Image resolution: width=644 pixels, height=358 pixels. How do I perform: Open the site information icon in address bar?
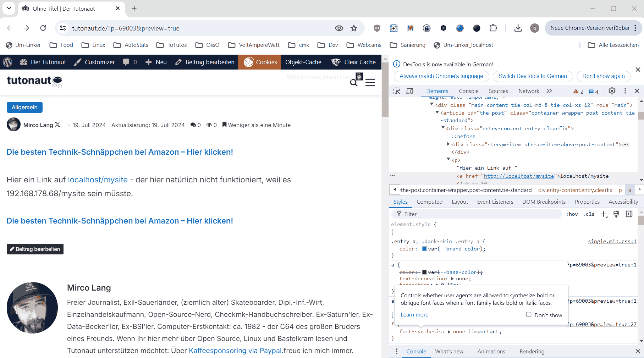[63, 28]
